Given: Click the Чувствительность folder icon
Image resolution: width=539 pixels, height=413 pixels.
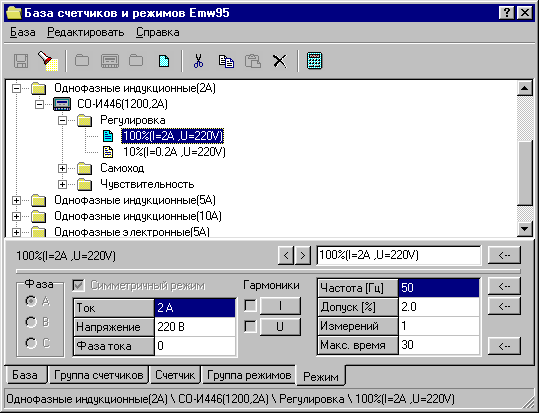Looking at the screenshot, I should coord(85,184).
